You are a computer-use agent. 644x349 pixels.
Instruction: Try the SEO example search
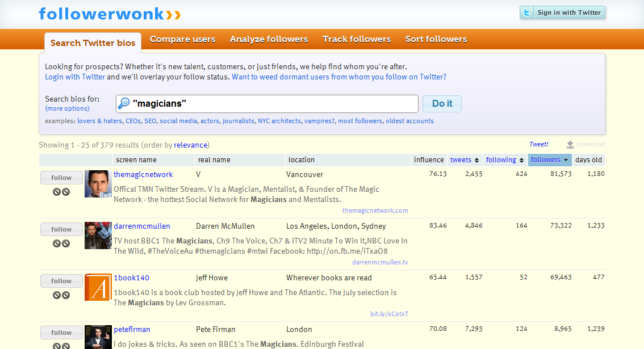[150, 121]
